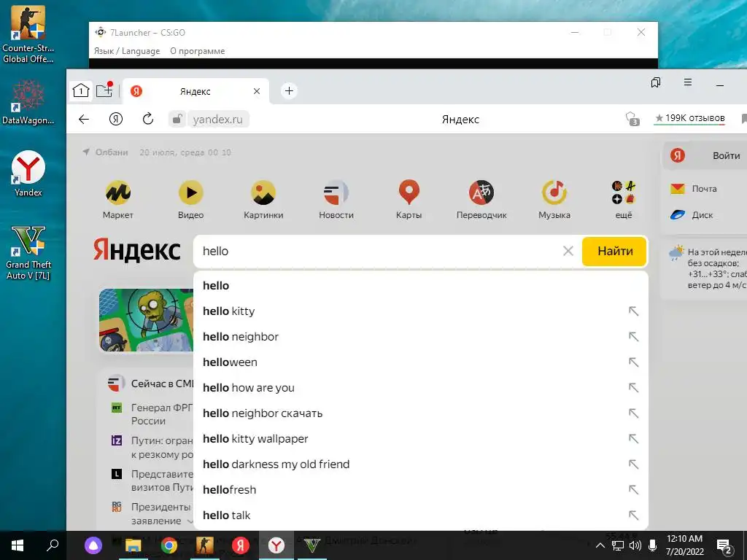Fill suggestion arrow for hello kitty
Image resolution: width=747 pixels, height=560 pixels.
[x=633, y=311]
